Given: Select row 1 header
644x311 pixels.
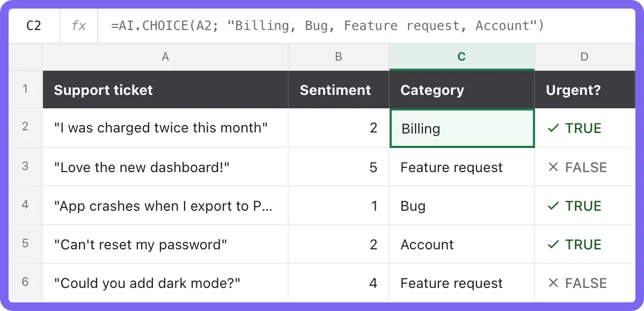Looking at the screenshot, I should click(x=25, y=90).
